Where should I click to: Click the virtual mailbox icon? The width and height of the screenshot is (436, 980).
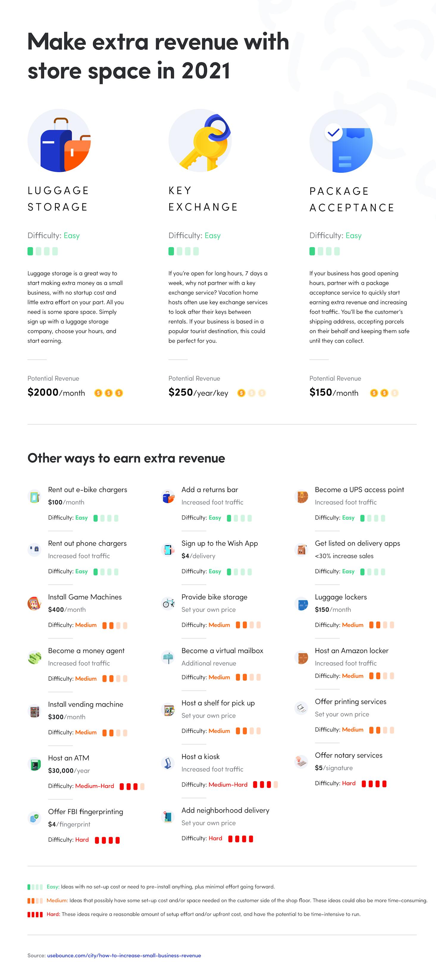[168, 657]
